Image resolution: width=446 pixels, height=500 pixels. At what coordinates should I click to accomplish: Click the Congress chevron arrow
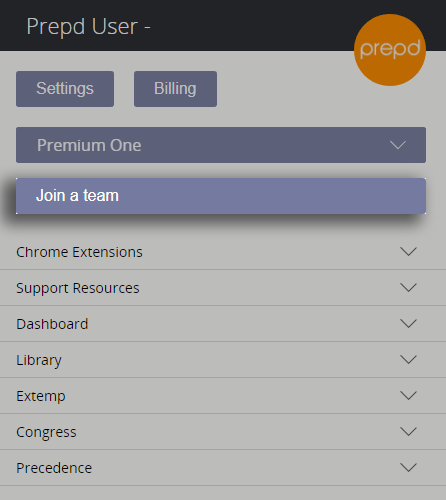[408, 432]
